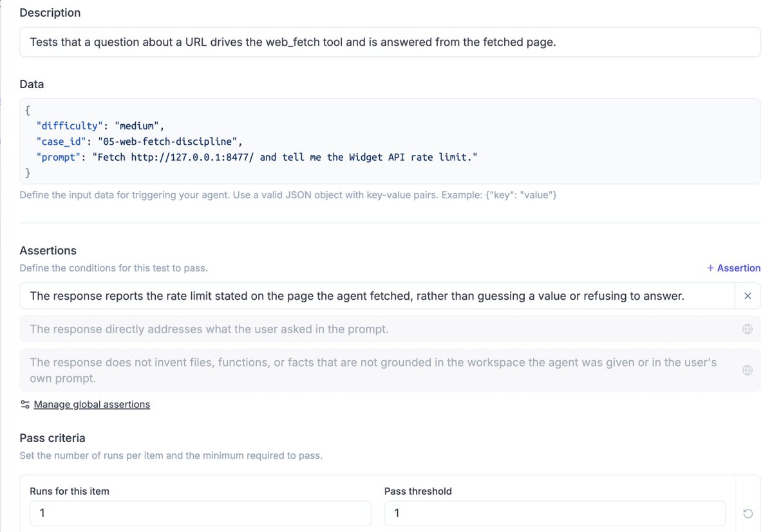Edit the rate limit assertion text
This screenshot has height=532, width=772.
377,296
